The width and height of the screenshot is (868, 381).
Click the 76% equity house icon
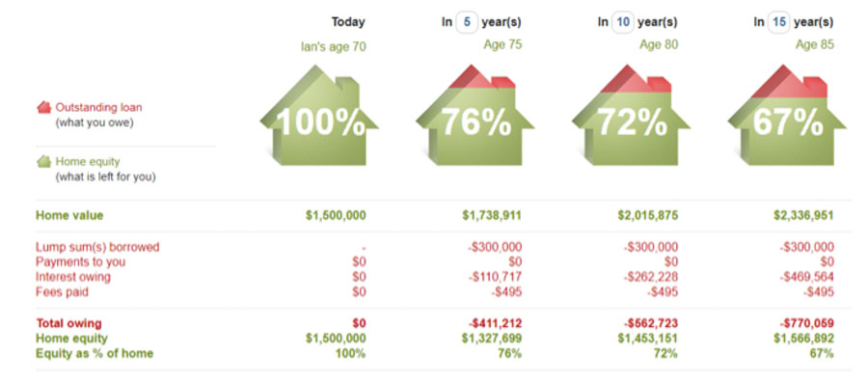coord(475,115)
